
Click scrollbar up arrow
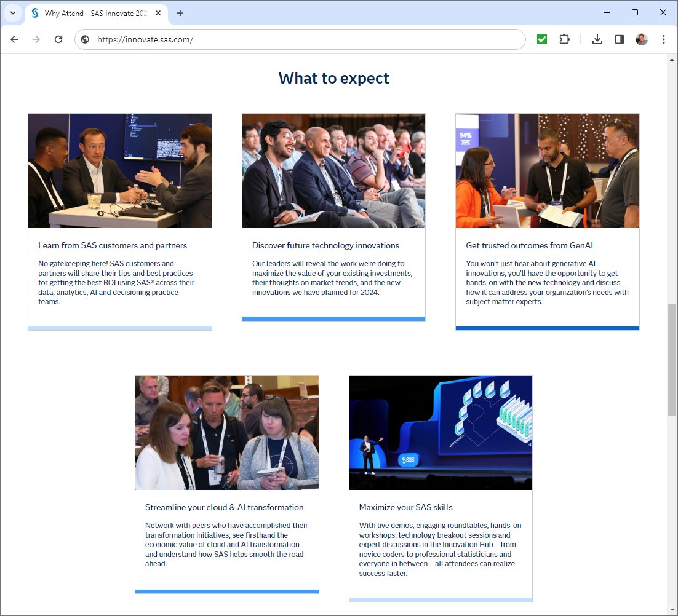tap(672, 60)
